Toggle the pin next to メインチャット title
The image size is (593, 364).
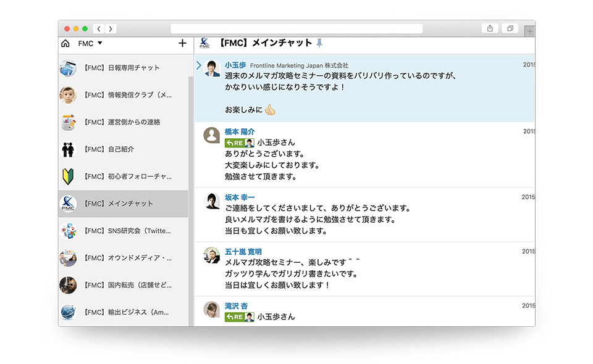tap(319, 43)
